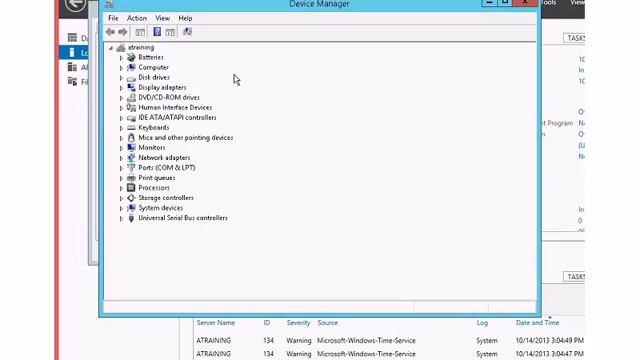
Task: Click the Back arrow toolbar icon
Action: [x=110, y=32]
